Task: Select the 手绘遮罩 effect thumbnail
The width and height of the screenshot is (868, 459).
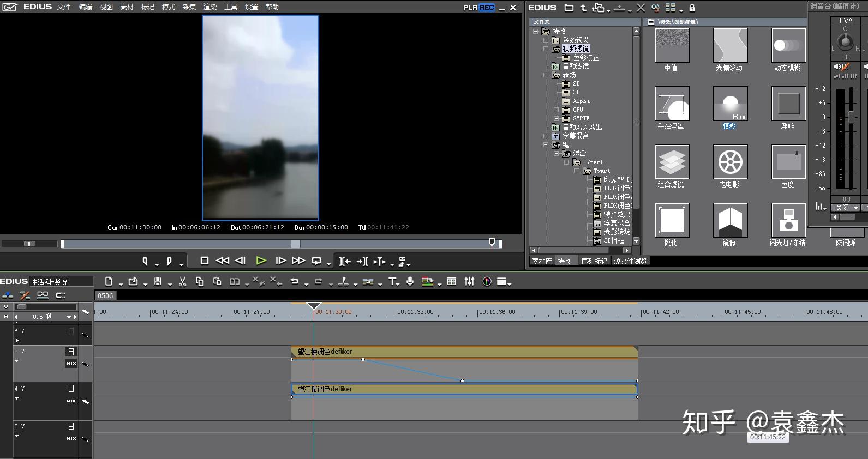Action: [672, 104]
